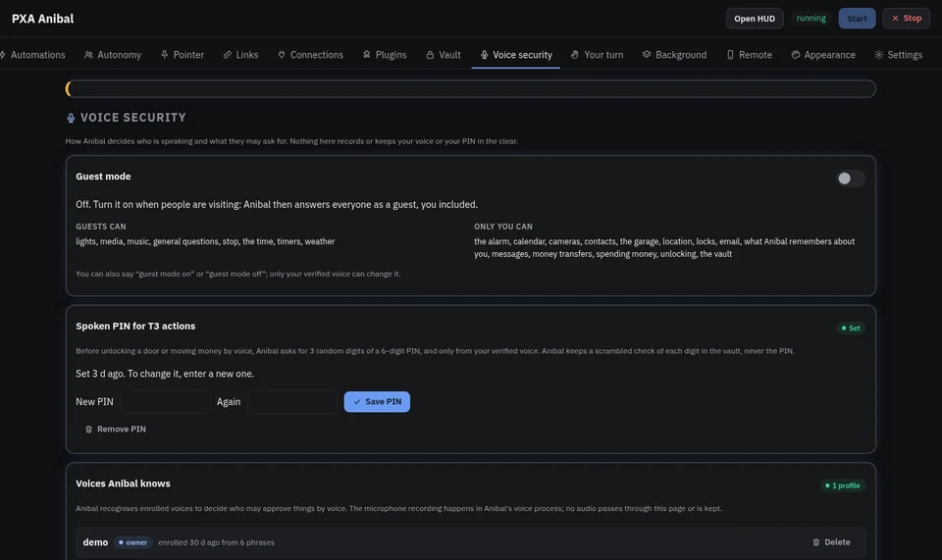Click the Start button

click(857, 19)
